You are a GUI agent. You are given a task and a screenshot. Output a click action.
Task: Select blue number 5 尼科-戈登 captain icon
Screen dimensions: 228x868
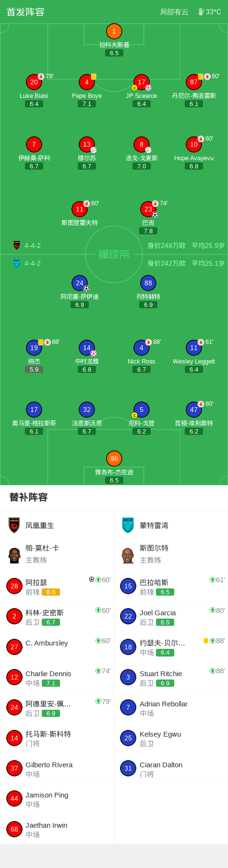point(134,415)
